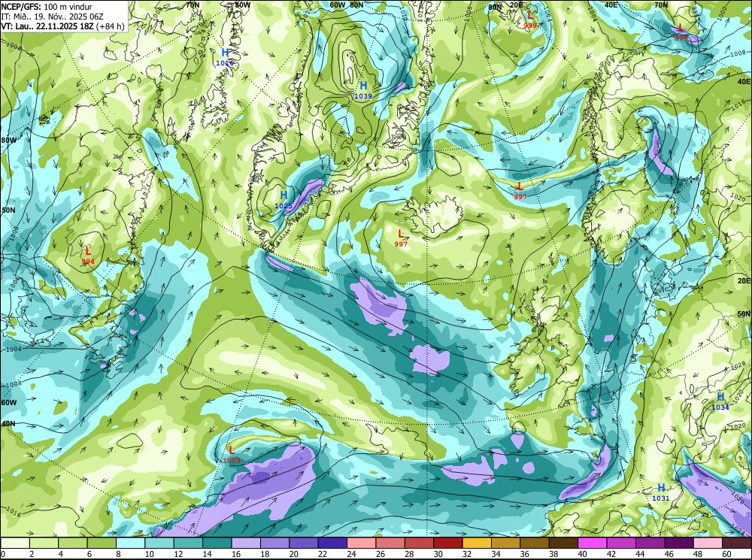
Task: Select the bright magenta 40–42 legend swatch
Action: click(593, 543)
